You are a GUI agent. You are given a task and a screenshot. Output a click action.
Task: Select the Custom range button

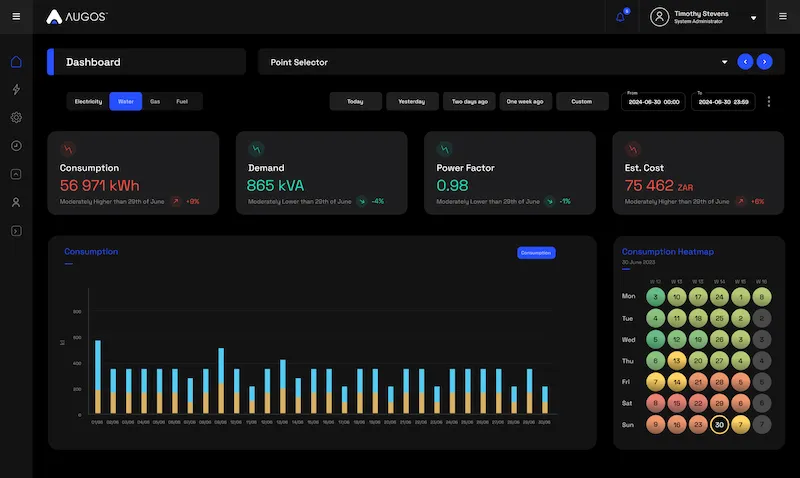pyautogui.click(x=582, y=102)
